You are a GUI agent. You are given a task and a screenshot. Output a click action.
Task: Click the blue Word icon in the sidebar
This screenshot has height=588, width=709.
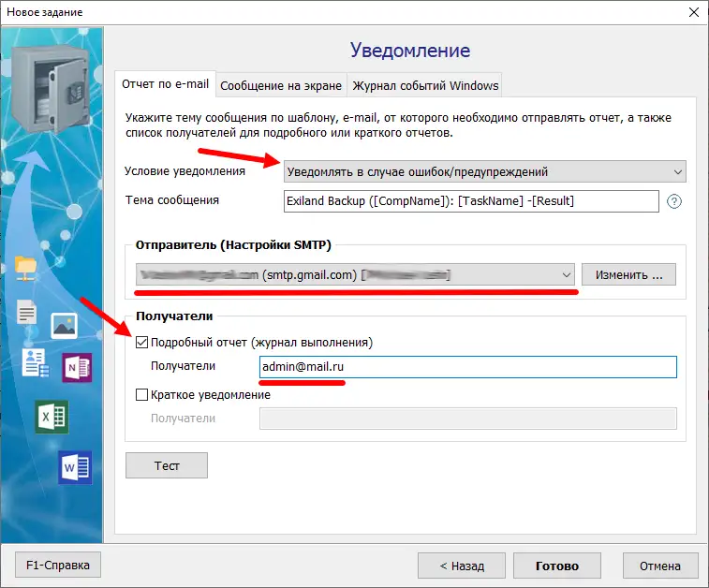(74, 465)
